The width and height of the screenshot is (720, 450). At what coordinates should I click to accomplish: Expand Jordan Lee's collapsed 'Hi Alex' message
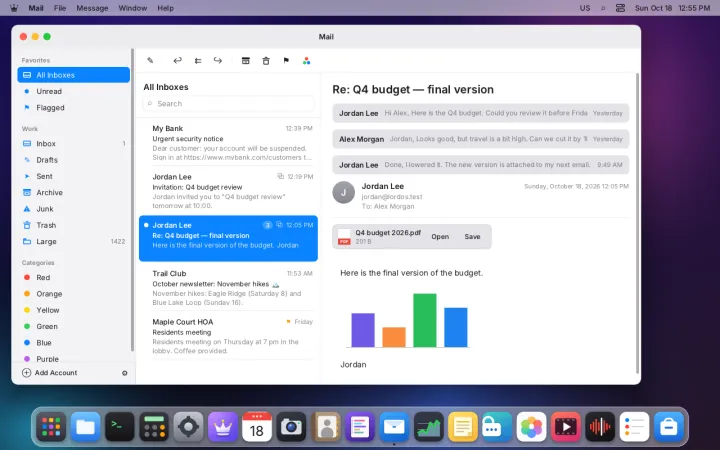pyautogui.click(x=480, y=113)
